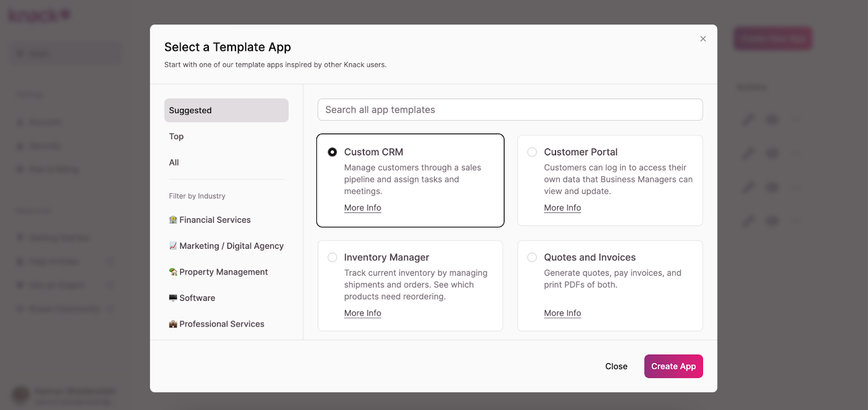Click the Marketing / Digital Agency chart icon

[x=173, y=246]
